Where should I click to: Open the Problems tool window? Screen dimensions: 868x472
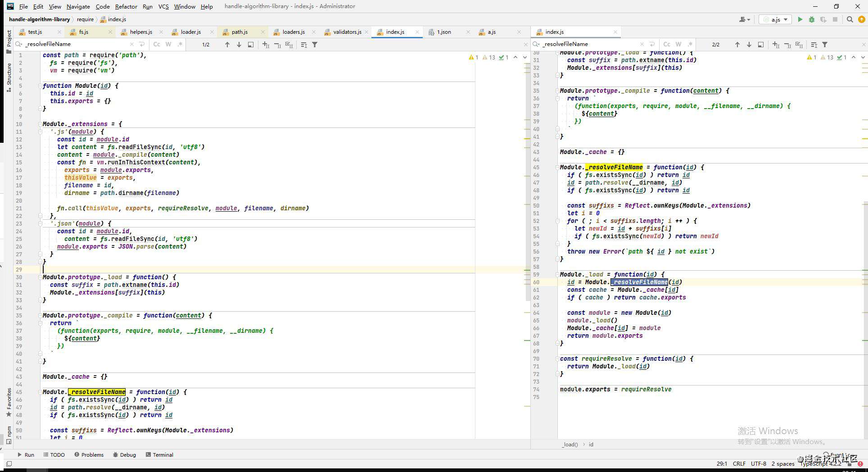tap(89, 455)
